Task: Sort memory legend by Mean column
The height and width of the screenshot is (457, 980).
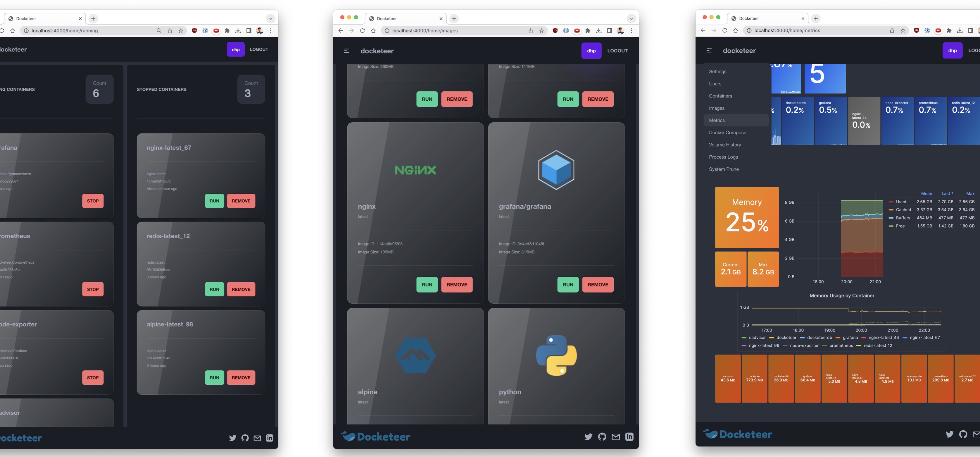Action: click(x=926, y=194)
